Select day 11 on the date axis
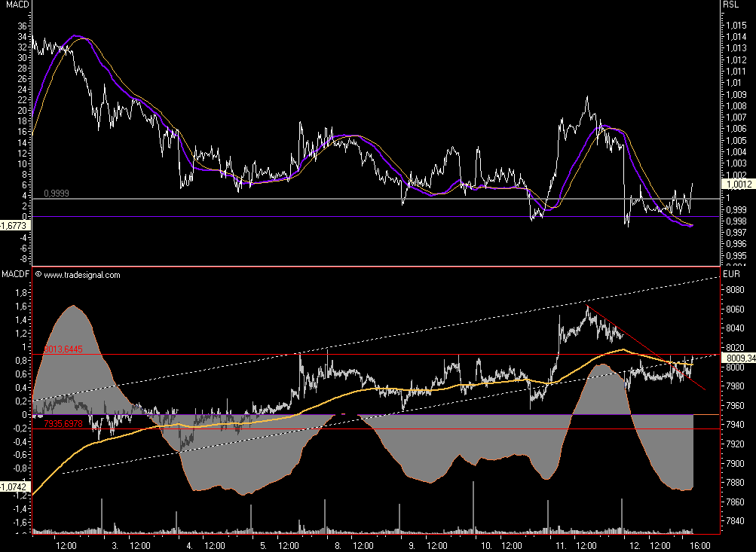This screenshot has width=756, height=552. pos(561,544)
